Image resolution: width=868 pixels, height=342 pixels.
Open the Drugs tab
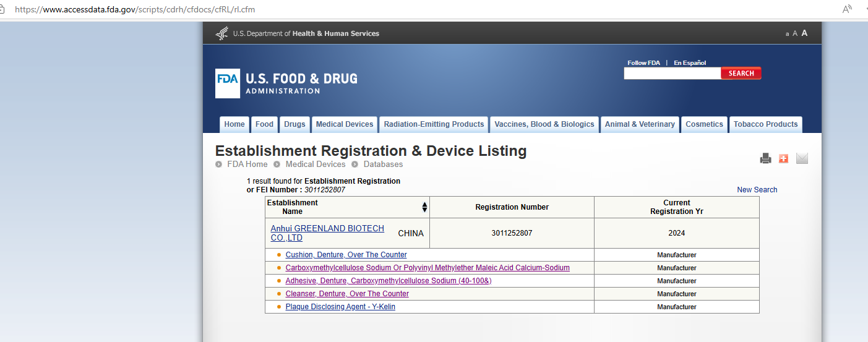pyautogui.click(x=294, y=124)
